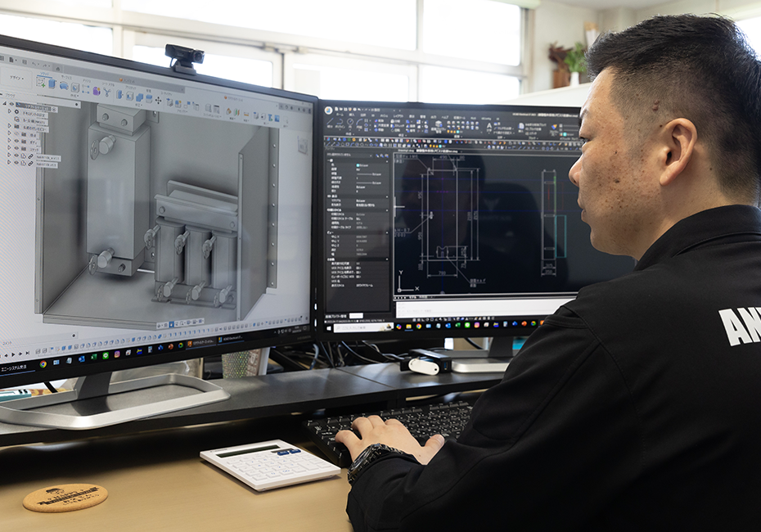The height and width of the screenshot is (532, 761).
Task: Open the Design workspace dropdown in Fusion
Action: point(16,78)
